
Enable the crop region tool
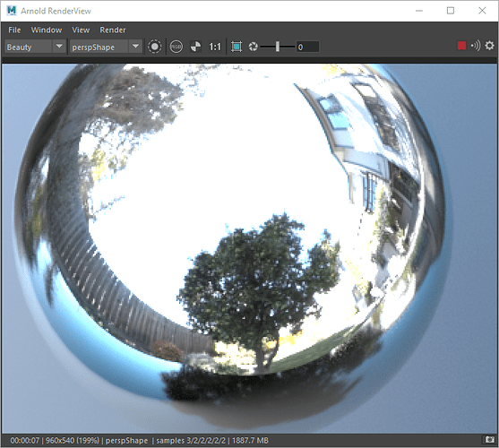click(x=237, y=47)
